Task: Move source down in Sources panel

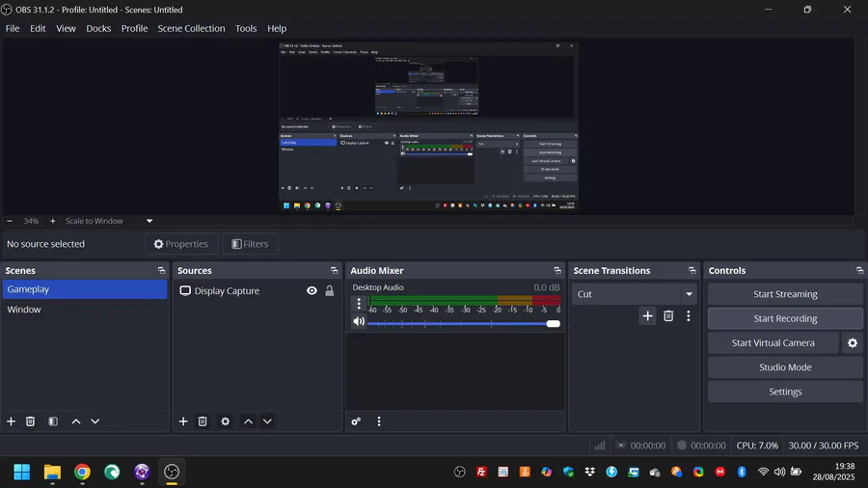Action: [267, 421]
